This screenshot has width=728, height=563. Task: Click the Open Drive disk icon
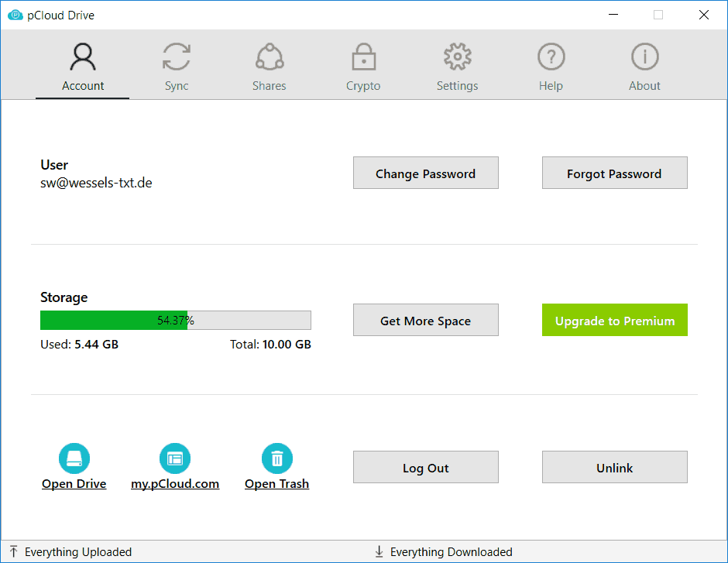pos(74,458)
